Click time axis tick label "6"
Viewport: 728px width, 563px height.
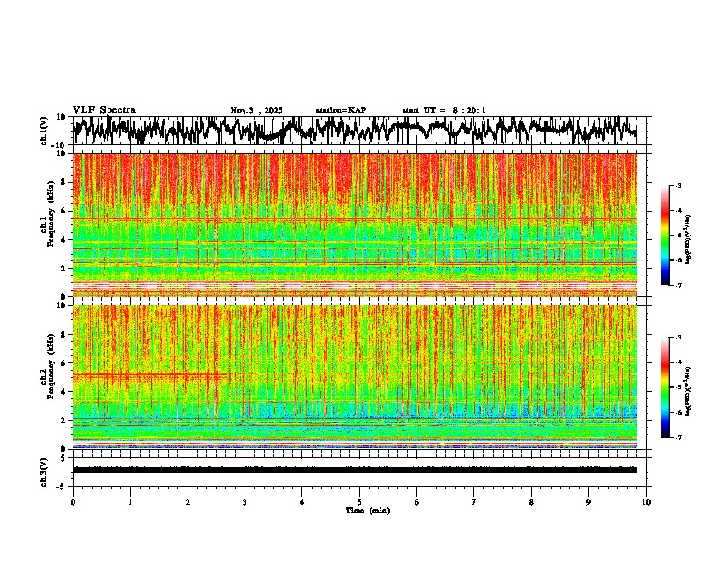(x=417, y=502)
